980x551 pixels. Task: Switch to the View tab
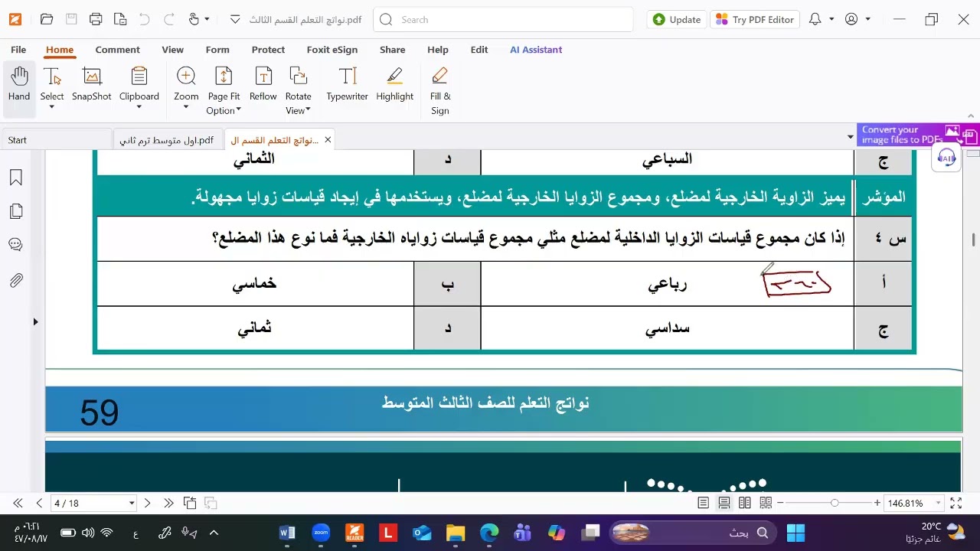point(172,50)
